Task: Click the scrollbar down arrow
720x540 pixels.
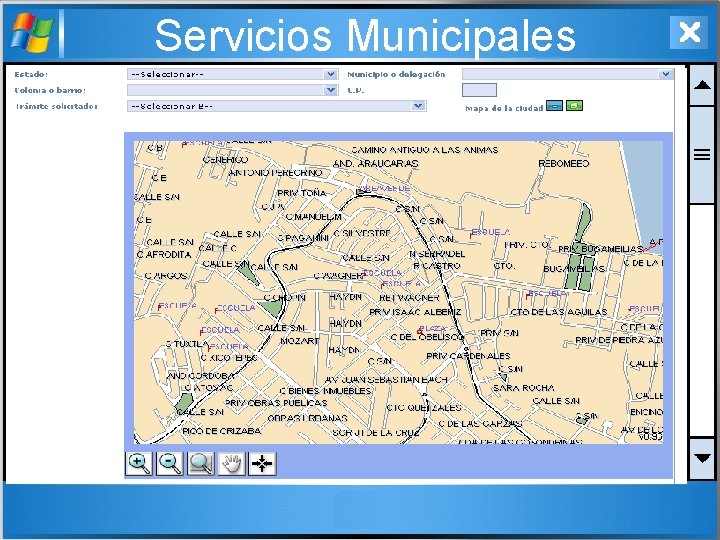Action: tap(703, 458)
